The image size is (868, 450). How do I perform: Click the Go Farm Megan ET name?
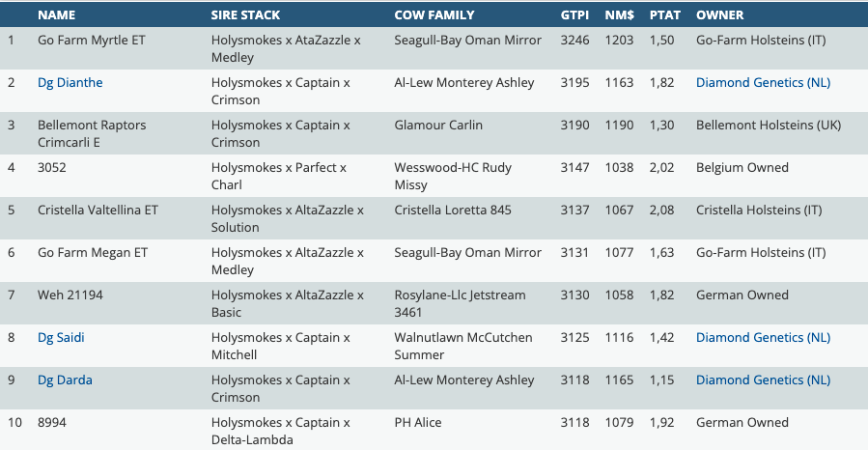93,253
